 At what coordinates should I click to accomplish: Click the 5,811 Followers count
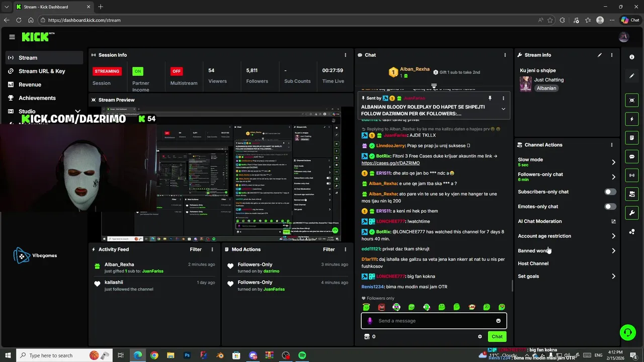pos(252,70)
